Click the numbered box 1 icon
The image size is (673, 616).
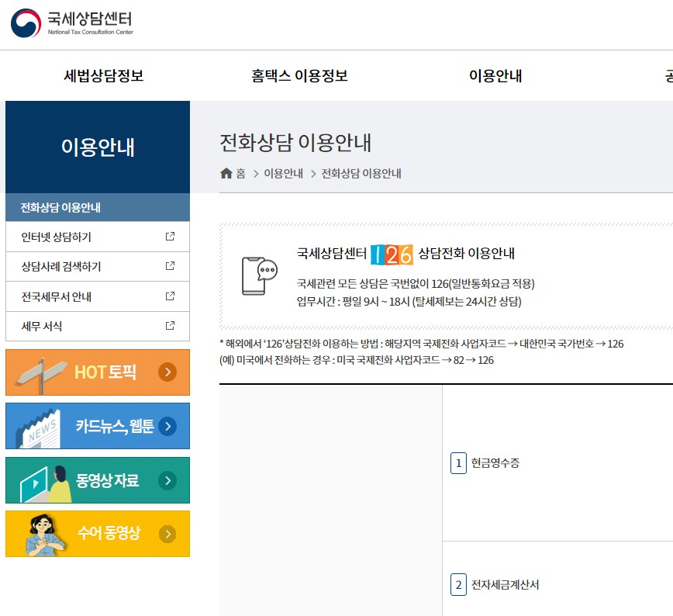click(x=458, y=463)
